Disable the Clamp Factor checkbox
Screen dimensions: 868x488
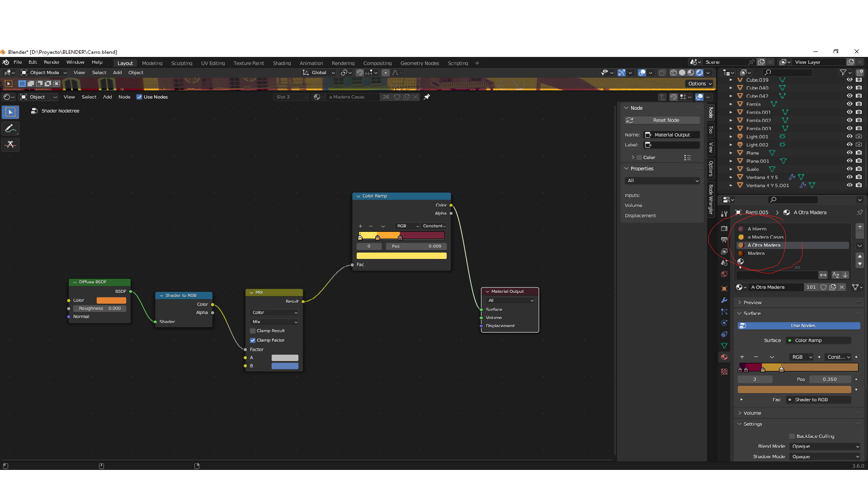253,340
